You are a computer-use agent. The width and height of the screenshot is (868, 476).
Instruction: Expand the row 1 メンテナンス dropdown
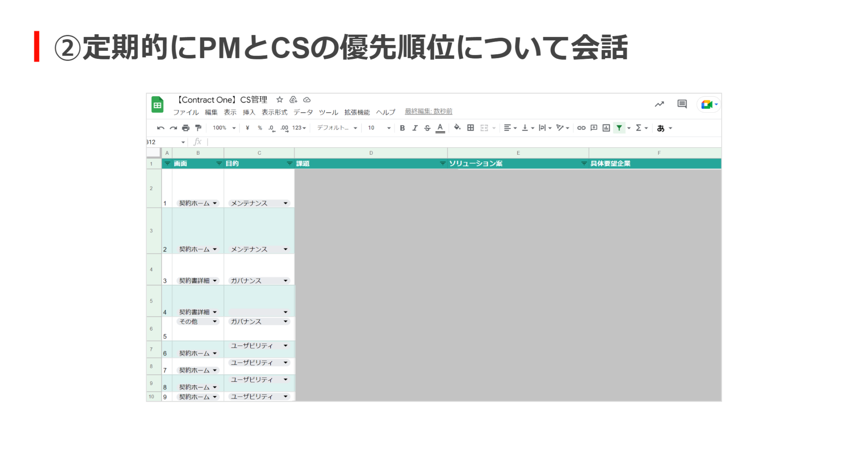[x=285, y=203]
